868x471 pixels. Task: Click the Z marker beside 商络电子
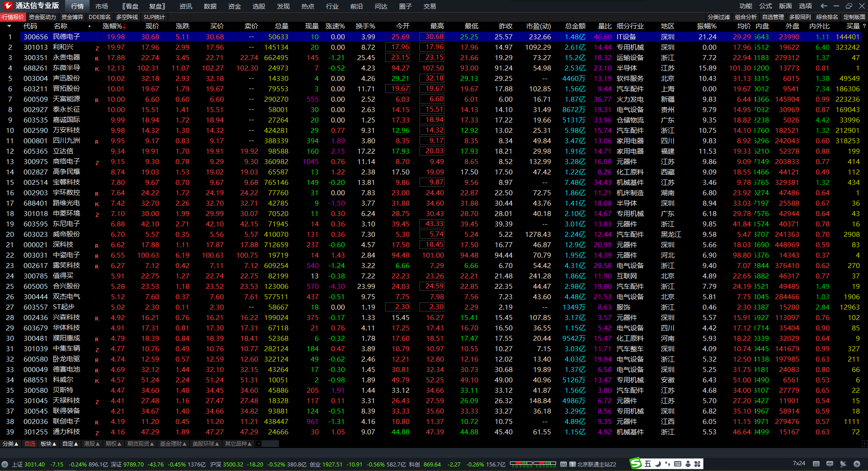(x=97, y=162)
